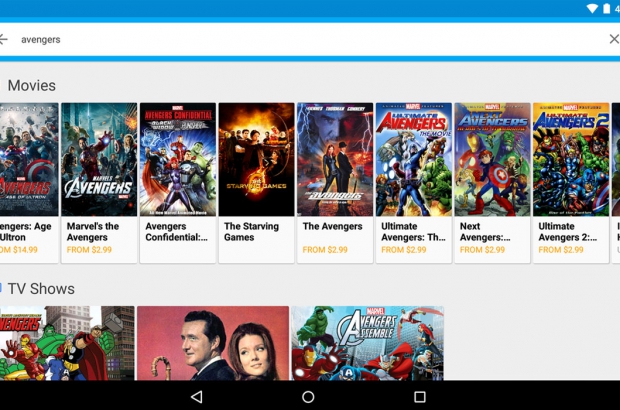Select Ultimate Avengers 2 movie poster
Viewport: 620px width, 410px height.
(571, 159)
